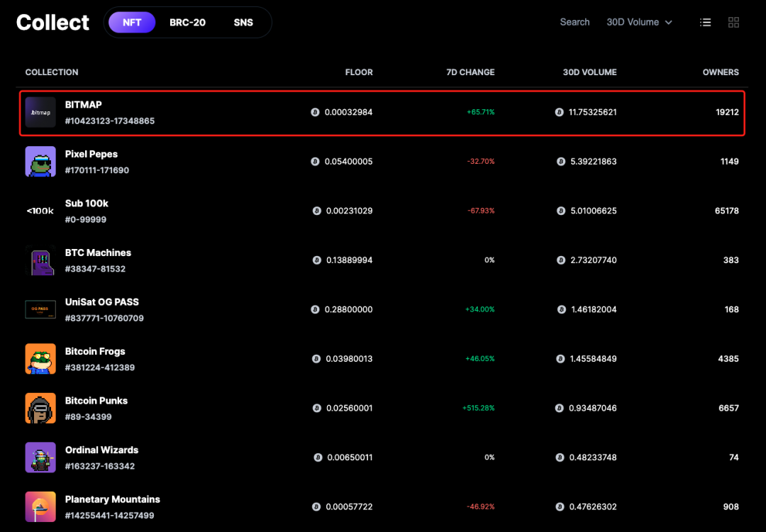The width and height of the screenshot is (766, 532).
Task: Click Planetary Mountains range #14255441-14257499
Action: pyautogui.click(x=109, y=516)
